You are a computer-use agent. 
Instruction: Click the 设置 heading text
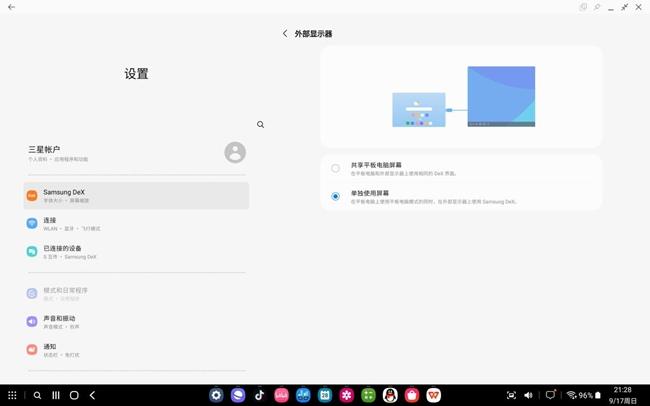point(136,74)
